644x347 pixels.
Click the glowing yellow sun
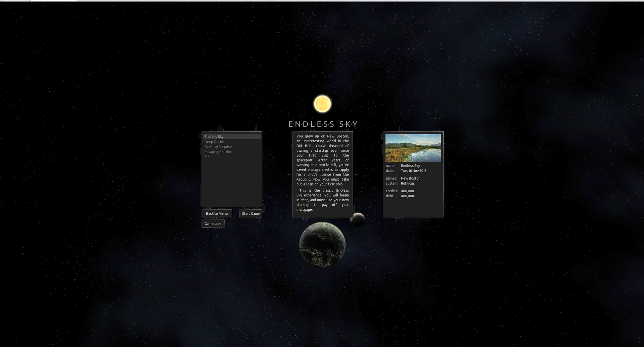pyautogui.click(x=322, y=104)
